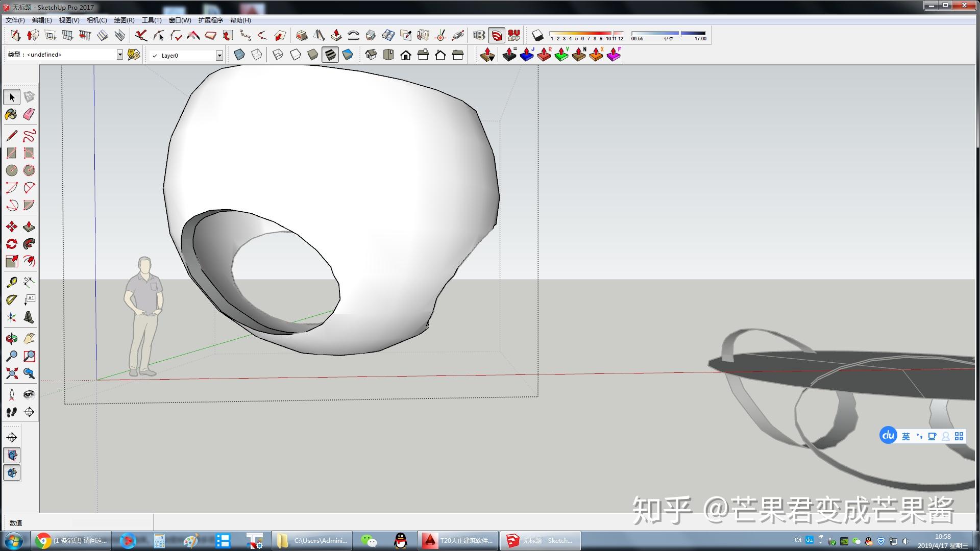Enable X-ray face style mode
980x551 pixels.
click(x=240, y=55)
